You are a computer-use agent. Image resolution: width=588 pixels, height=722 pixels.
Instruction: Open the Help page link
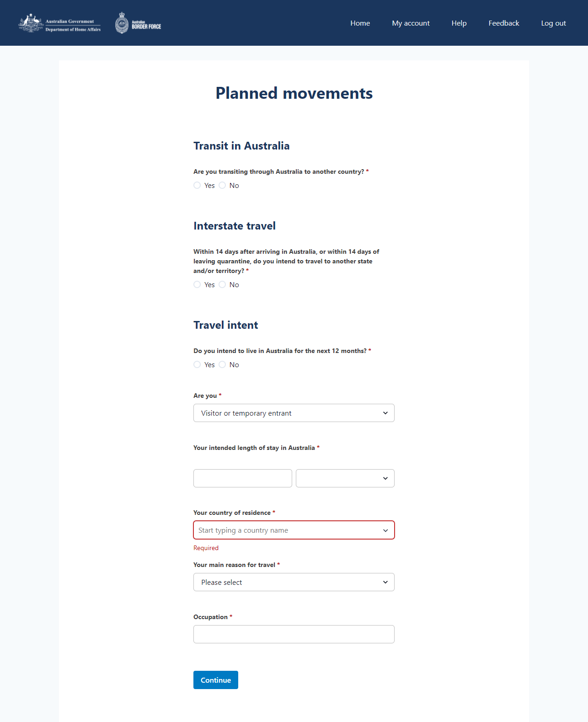point(459,23)
